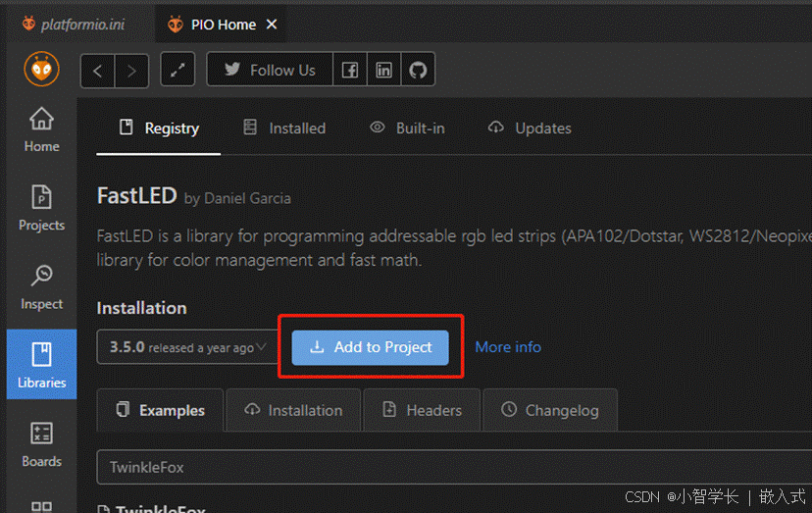Viewport: 812px width, 513px height.
Task: Select the Changelog tab
Action: coord(550,410)
